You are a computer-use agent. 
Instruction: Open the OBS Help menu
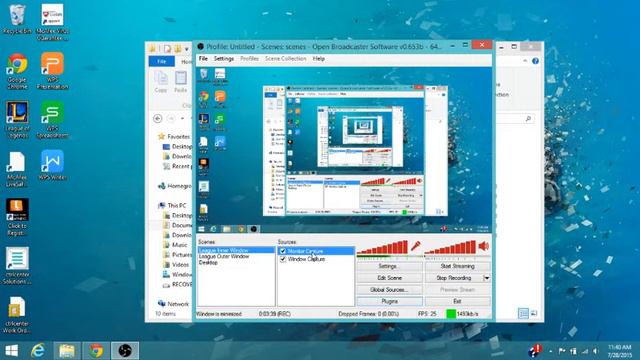(319, 59)
